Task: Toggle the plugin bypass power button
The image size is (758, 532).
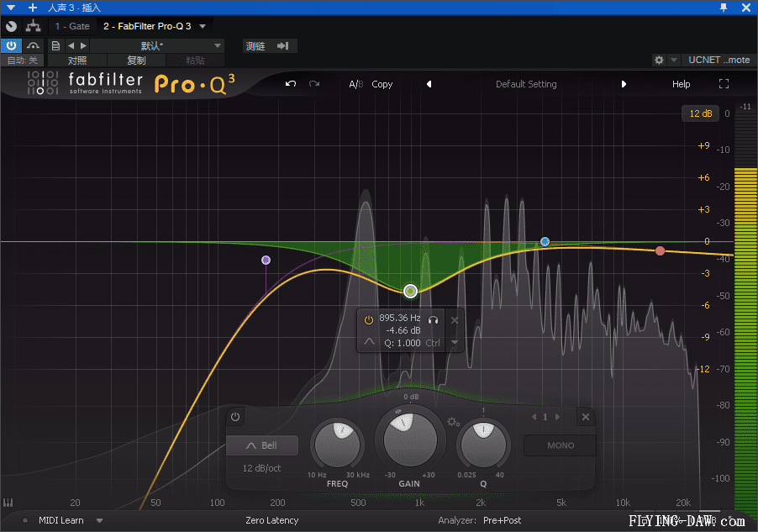Action: click(12, 45)
